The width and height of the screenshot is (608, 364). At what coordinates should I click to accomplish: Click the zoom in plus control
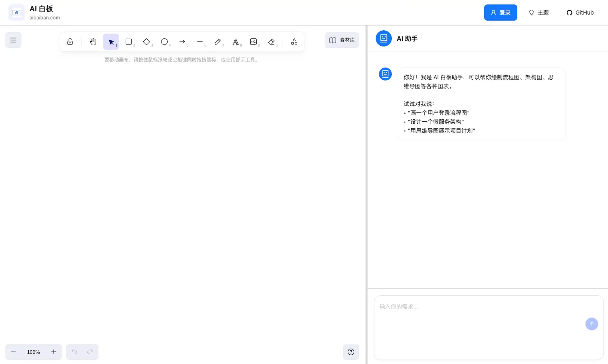54,352
